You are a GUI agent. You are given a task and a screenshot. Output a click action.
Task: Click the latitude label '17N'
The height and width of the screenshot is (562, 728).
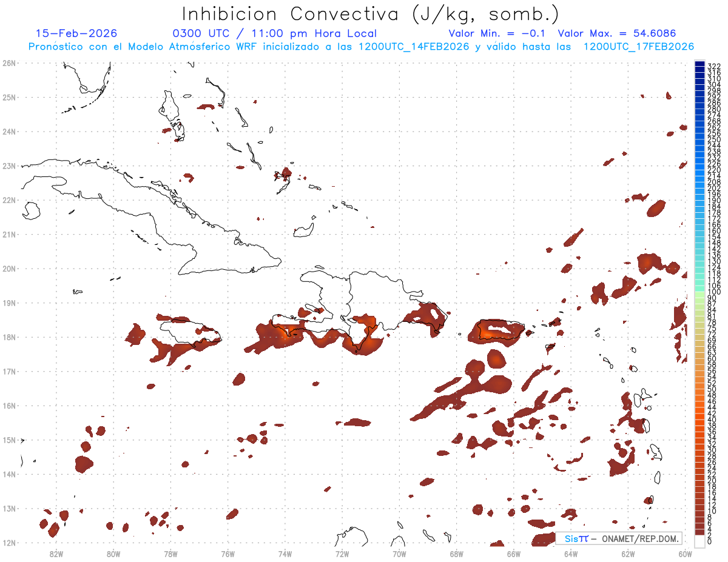tap(8, 371)
